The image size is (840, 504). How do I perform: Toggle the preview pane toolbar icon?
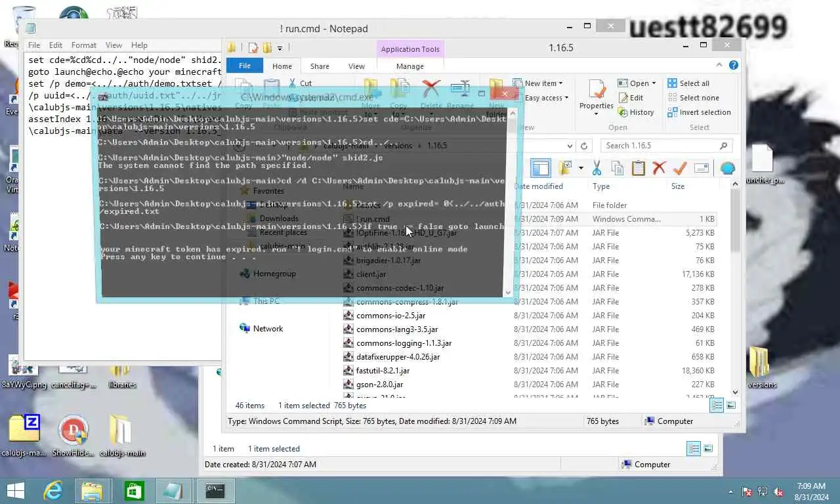[541, 169]
